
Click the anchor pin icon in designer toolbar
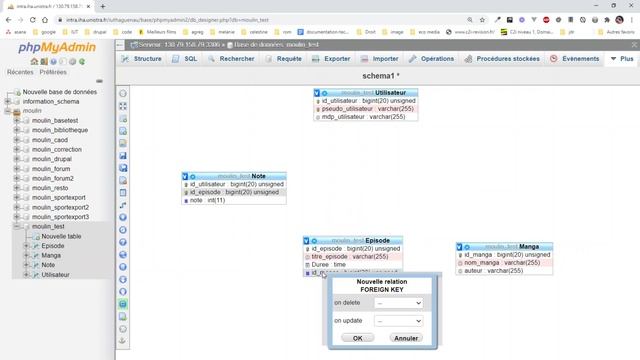coord(122,340)
